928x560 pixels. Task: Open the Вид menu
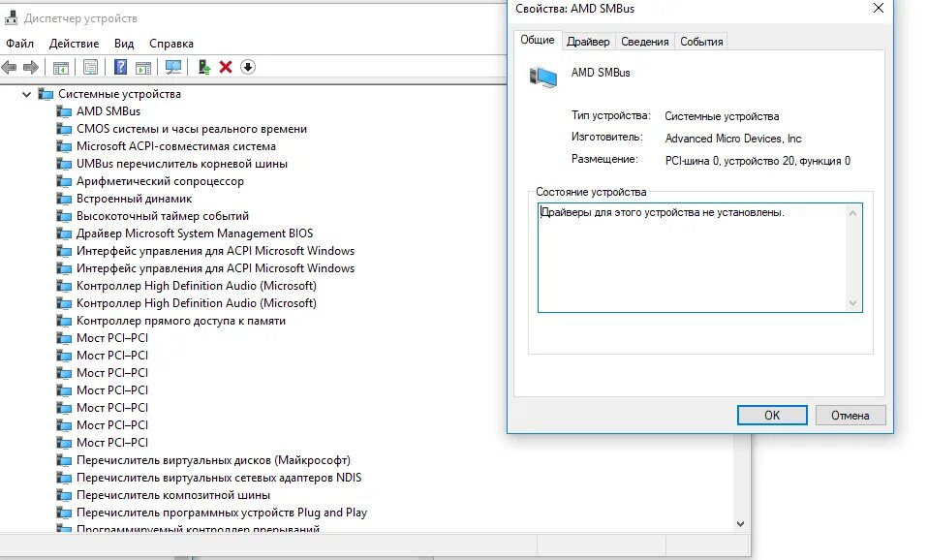coord(124,44)
